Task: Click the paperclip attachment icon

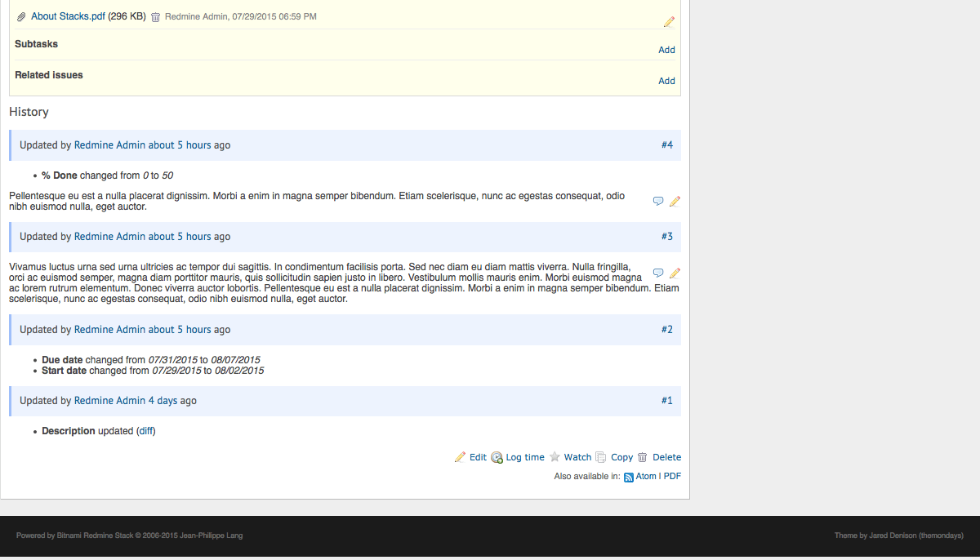Action: click(x=22, y=17)
